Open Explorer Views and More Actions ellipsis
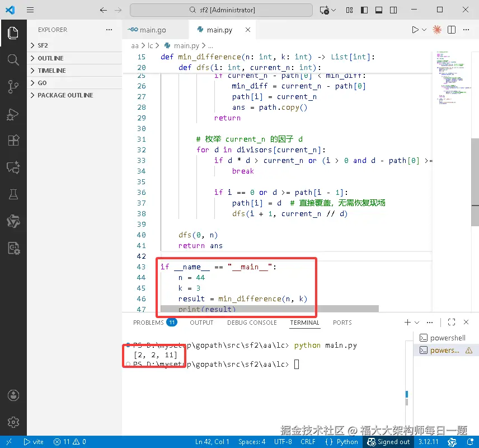 click(x=109, y=30)
